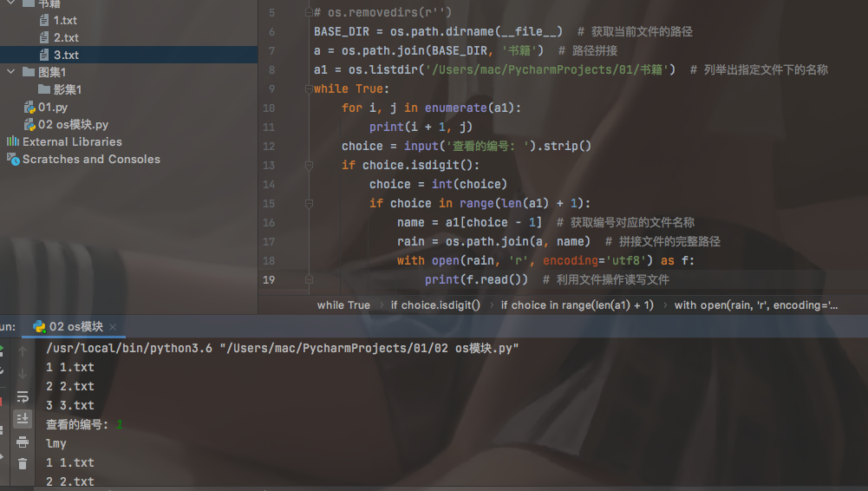Click 'BASE_DIR' on line 6
This screenshot has width=868, height=491.
pyautogui.click(x=342, y=31)
